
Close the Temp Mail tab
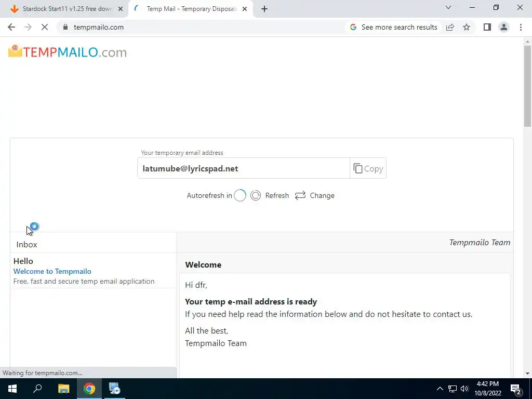point(245,9)
